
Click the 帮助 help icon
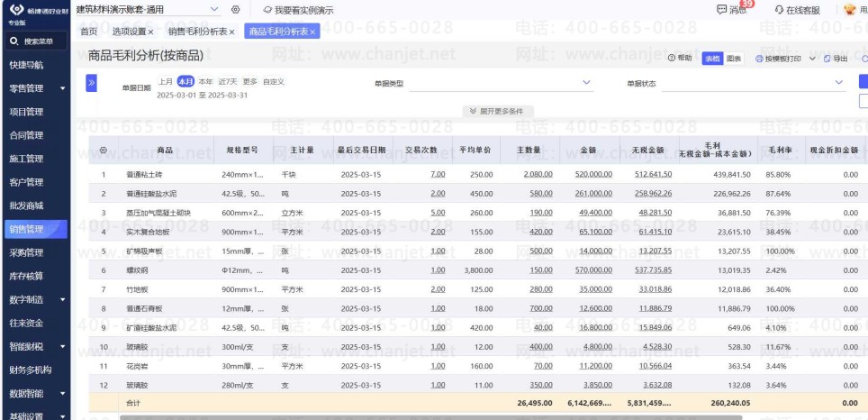click(672, 59)
